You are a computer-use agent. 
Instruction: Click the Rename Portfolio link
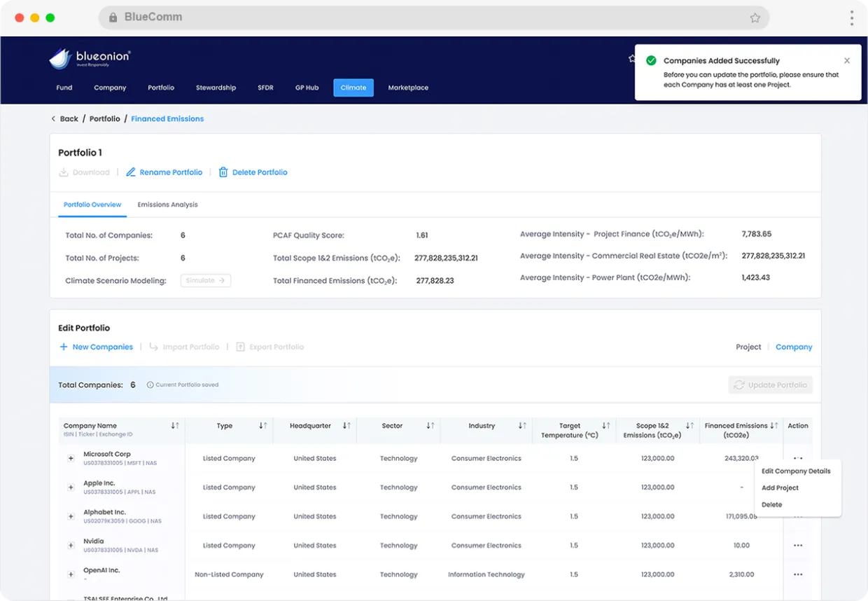[x=171, y=172]
